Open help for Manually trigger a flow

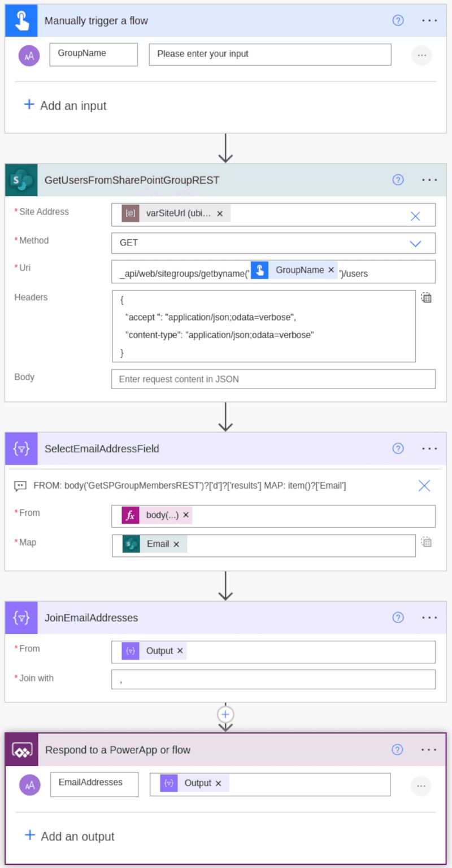398,20
